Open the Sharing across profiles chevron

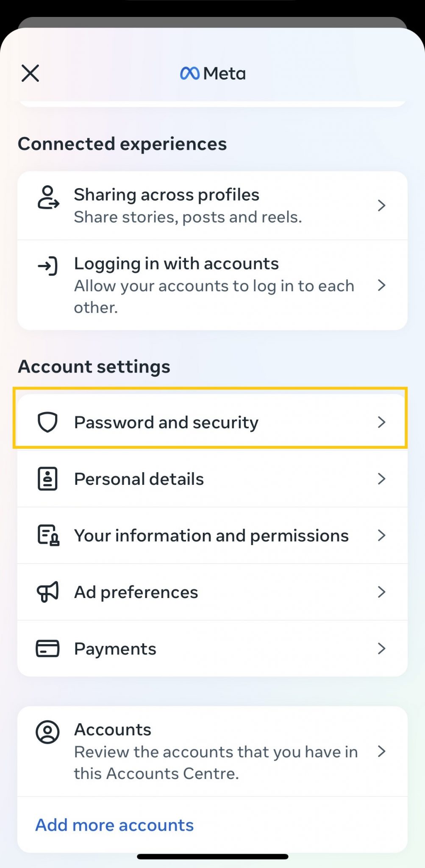coord(382,205)
